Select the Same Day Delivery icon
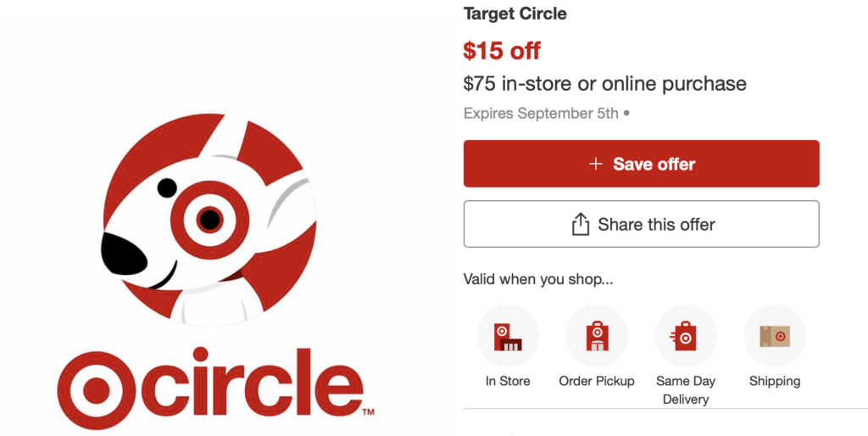868x436 pixels. coord(685,336)
